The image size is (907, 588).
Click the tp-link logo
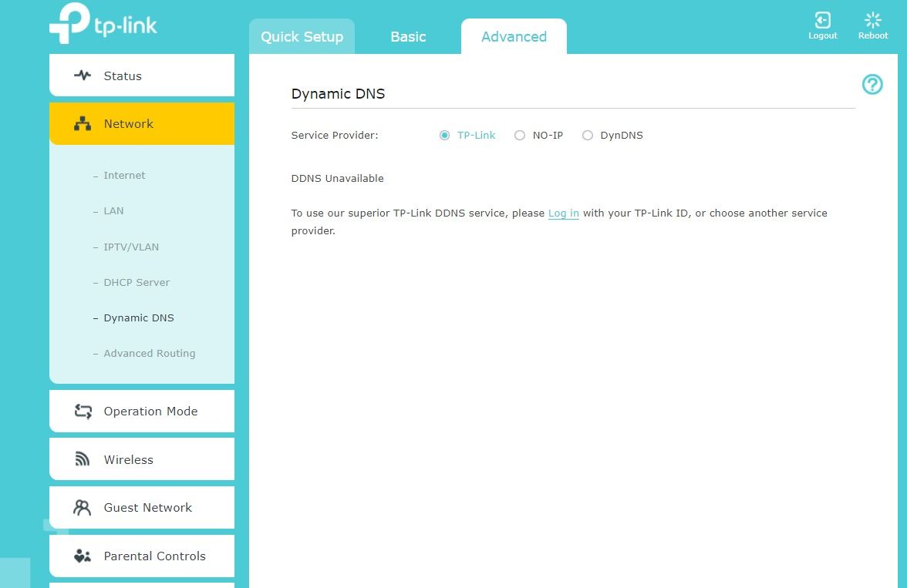coord(103,23)
